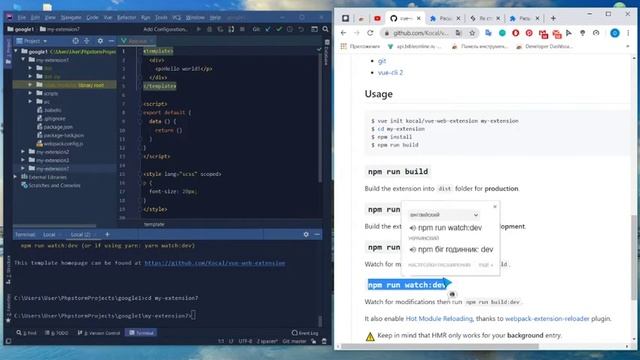Open the Hot Module Reloading link
This screenshot has width=640, height=360.
point(439,318)
